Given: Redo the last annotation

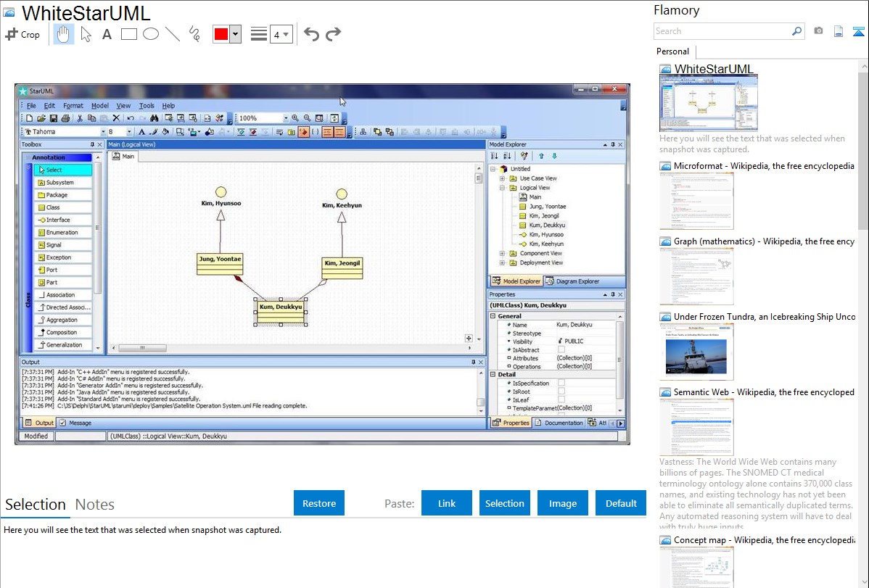Looking at the screenshot, I should tap(333, 34).
